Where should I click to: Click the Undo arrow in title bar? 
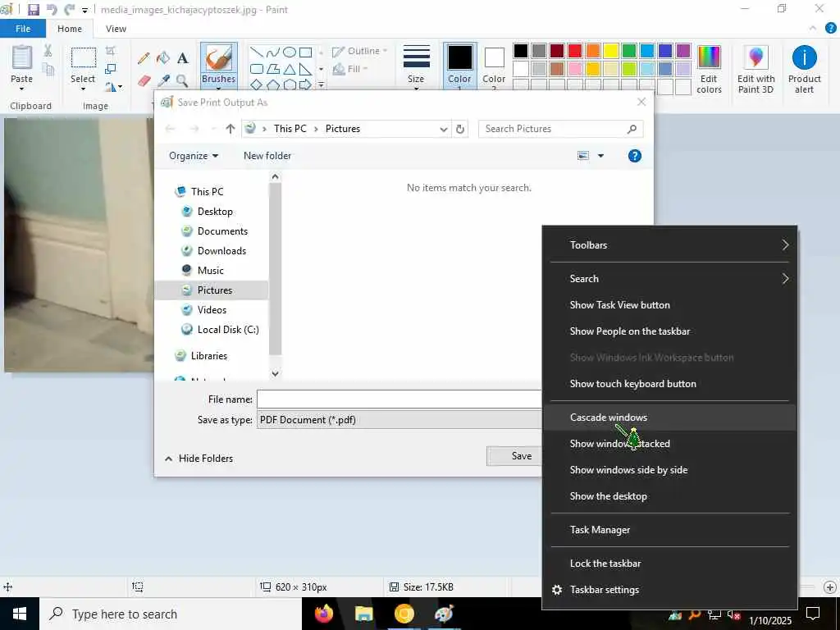52,10
